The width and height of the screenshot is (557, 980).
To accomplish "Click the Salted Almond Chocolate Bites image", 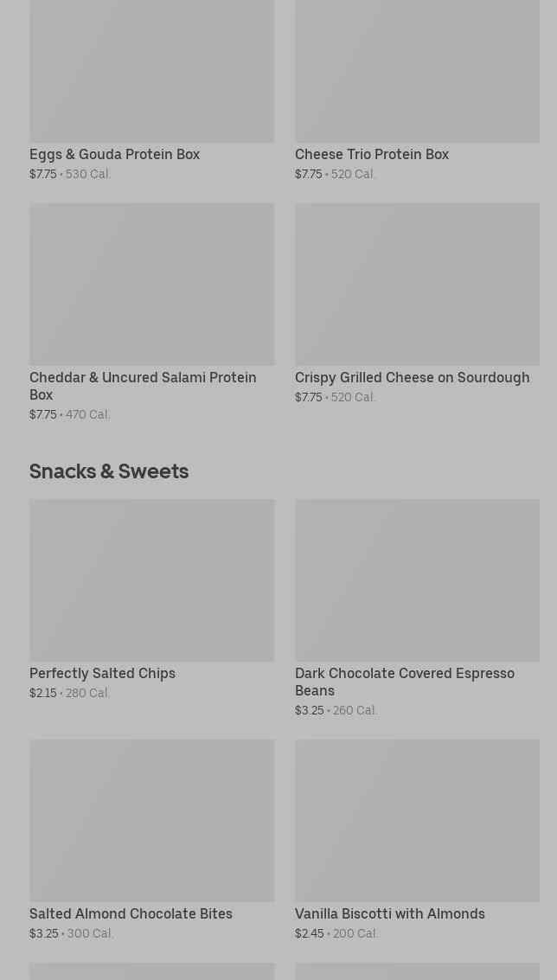I will coord(151,820).
